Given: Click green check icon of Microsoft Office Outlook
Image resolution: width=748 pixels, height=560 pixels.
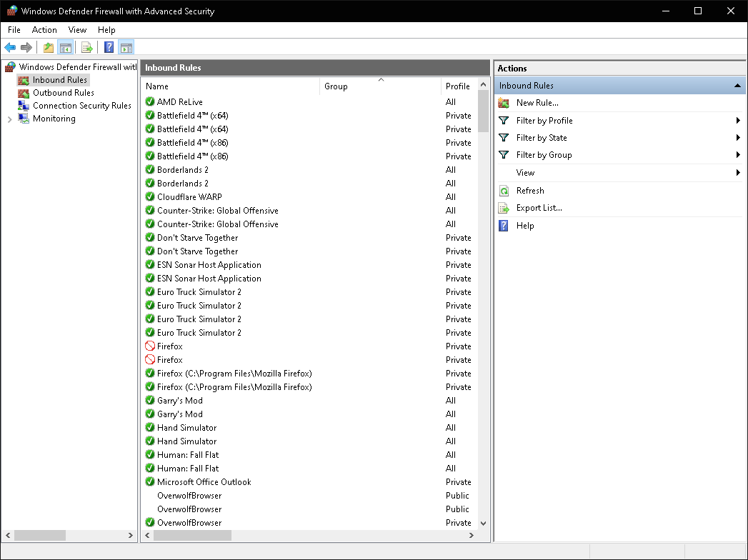Looking at the screenshot, I should tap(150, 481).
